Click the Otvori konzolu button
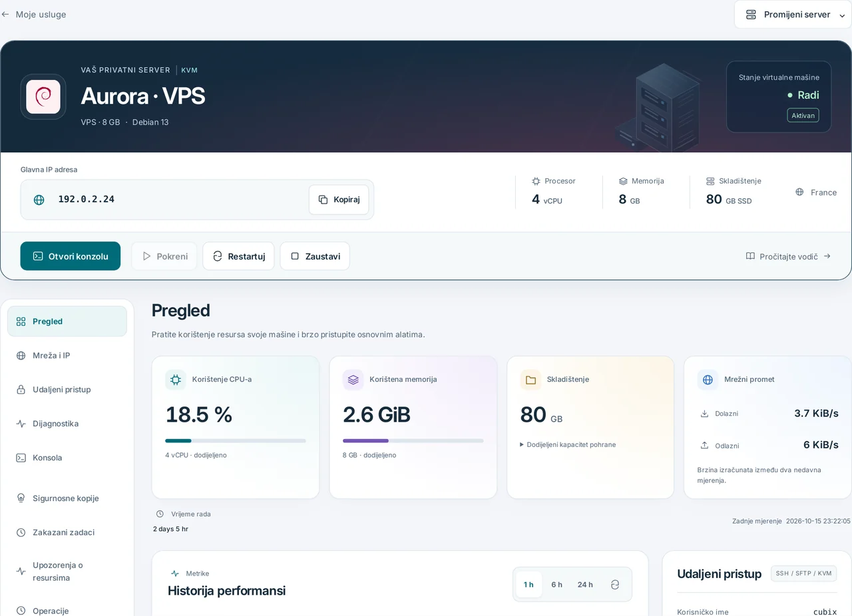Image resolution: width=852 pixels, height=616 pixels. tap(71, 256)
